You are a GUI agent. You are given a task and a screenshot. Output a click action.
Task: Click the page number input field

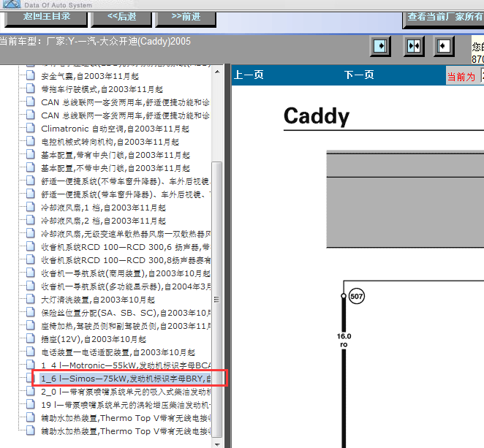point(482,75)
